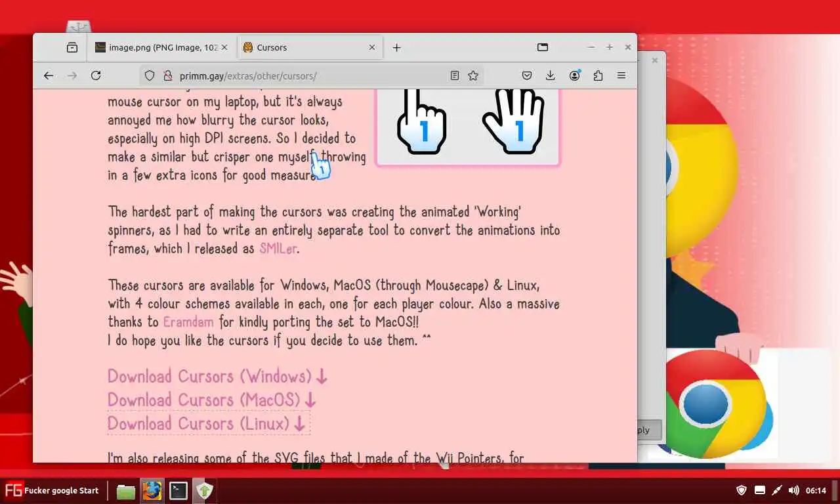Screen dimensions: 840x504
Task: Click the open-hand cursor preview image
Action: 514,121
